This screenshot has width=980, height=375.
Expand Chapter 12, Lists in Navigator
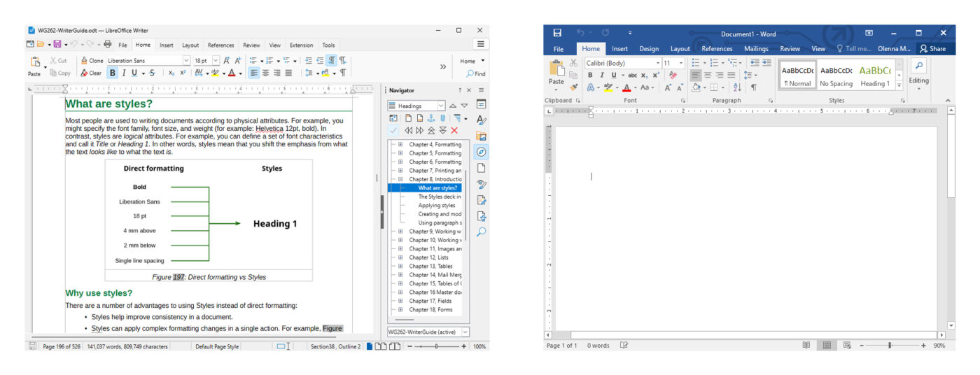[401, 257]
